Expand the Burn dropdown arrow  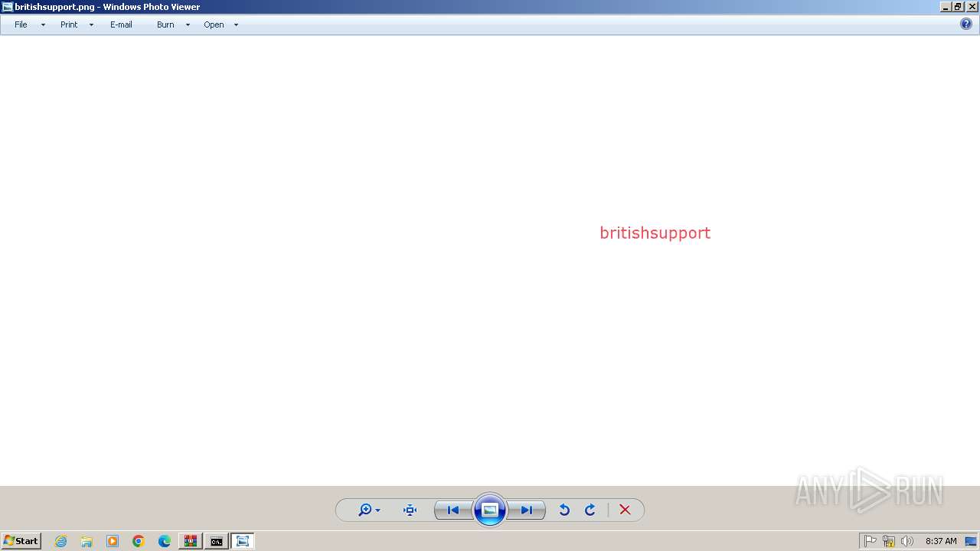click(x=188, y=24)
